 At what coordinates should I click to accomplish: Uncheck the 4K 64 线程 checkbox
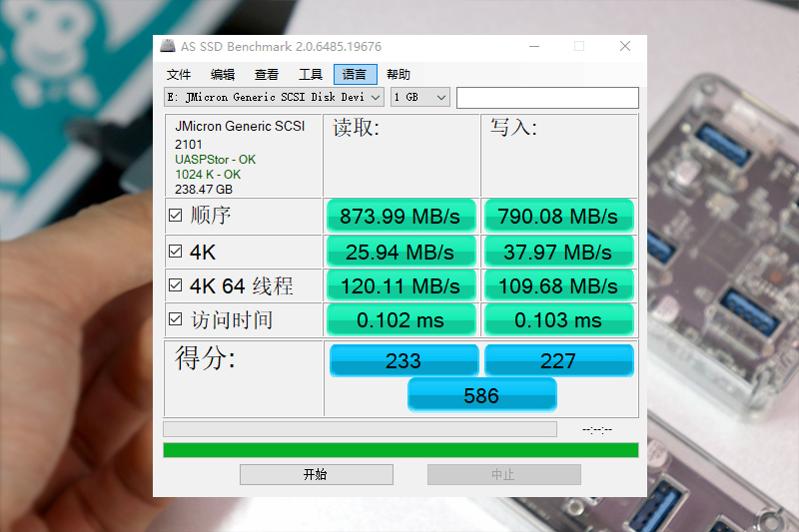click(176, 285)
